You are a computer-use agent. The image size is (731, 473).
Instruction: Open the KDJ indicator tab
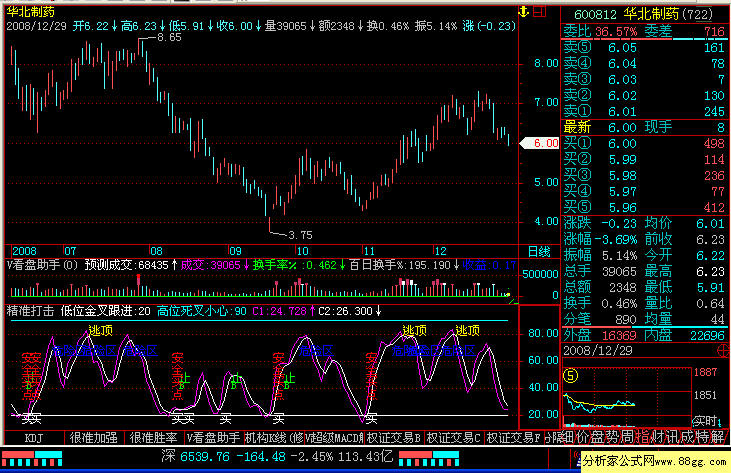(x=34, y=438)
